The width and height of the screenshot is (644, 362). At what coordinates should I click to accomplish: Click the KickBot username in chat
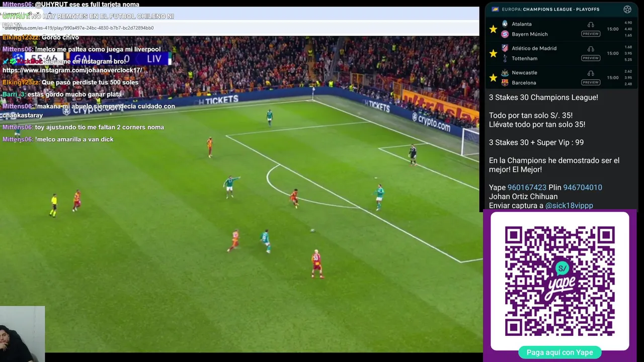pyautogui.click(x=30, y=61)
